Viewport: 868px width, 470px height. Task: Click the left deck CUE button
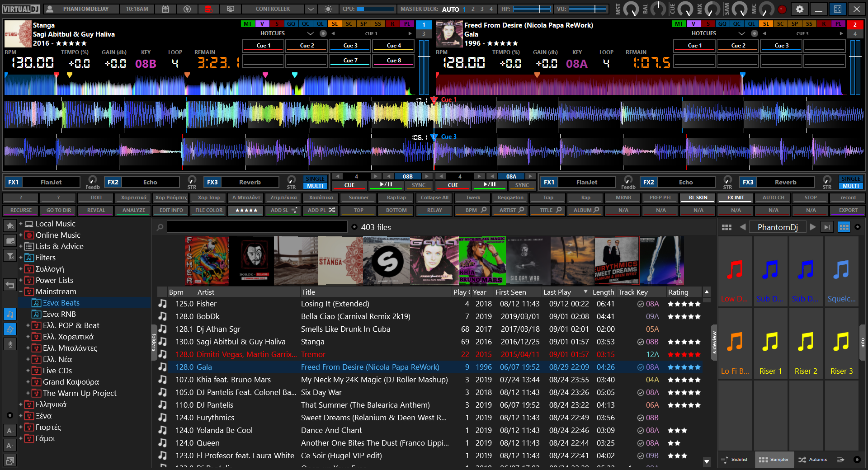(x=349, y=185)
